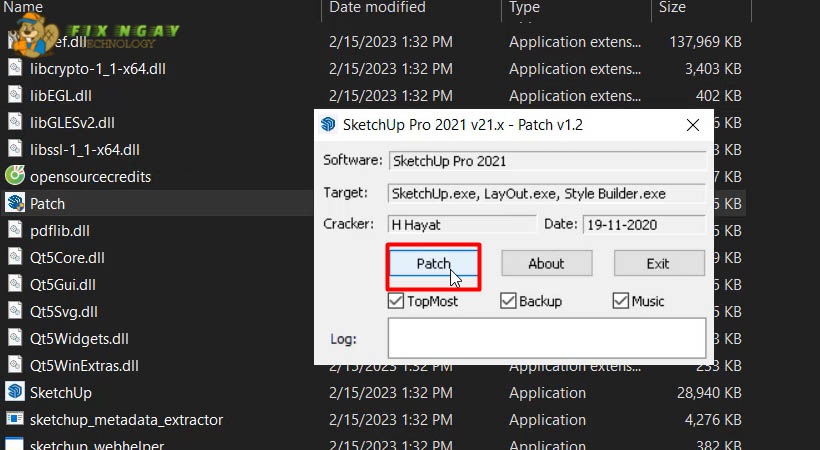Select the Qt5Core.dll file icon
This screenshot has height=450, width=820.
(x=15, y=257)
